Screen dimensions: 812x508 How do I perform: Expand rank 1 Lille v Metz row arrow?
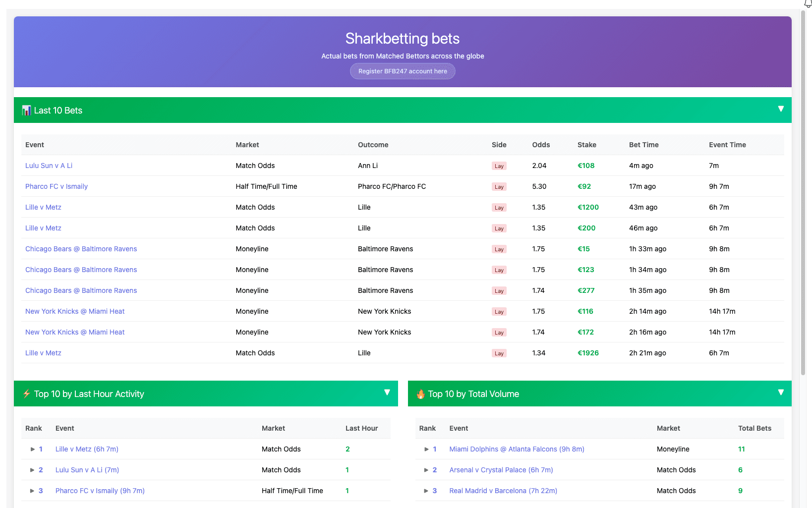[33, 449]
